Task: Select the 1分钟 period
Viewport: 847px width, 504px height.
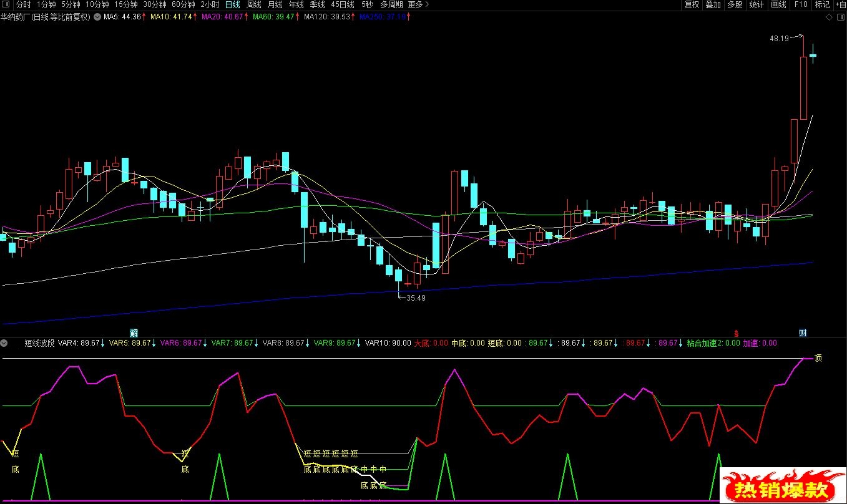Action: tap(46, 4)
